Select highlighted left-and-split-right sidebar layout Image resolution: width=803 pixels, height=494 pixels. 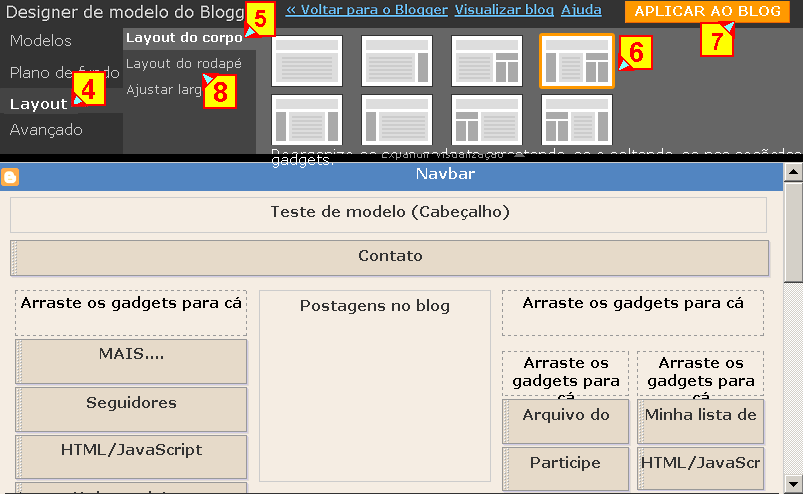click(577, 61)
